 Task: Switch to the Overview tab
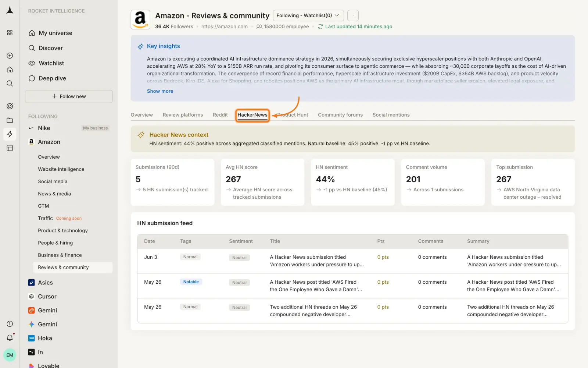point(142,115)
